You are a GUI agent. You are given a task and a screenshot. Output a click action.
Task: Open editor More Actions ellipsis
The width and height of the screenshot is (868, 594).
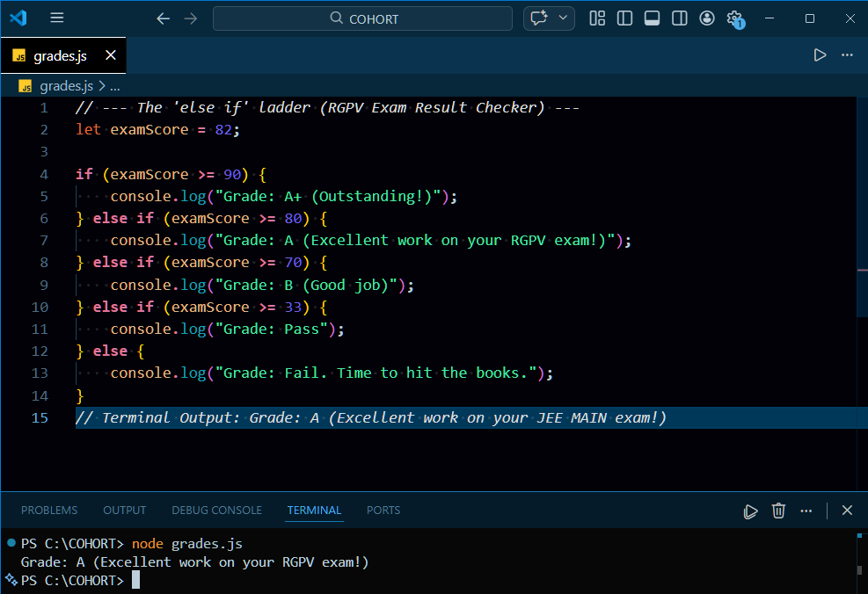pyautogui.click(x=847, y=54)
